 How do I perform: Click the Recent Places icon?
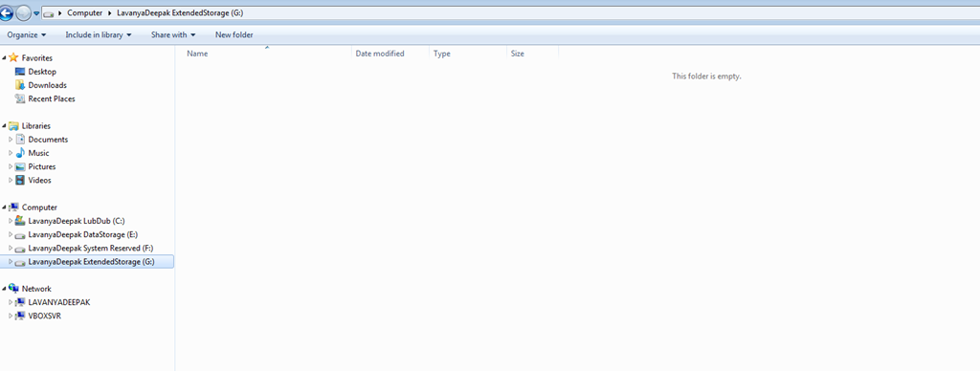coord(19,98)
